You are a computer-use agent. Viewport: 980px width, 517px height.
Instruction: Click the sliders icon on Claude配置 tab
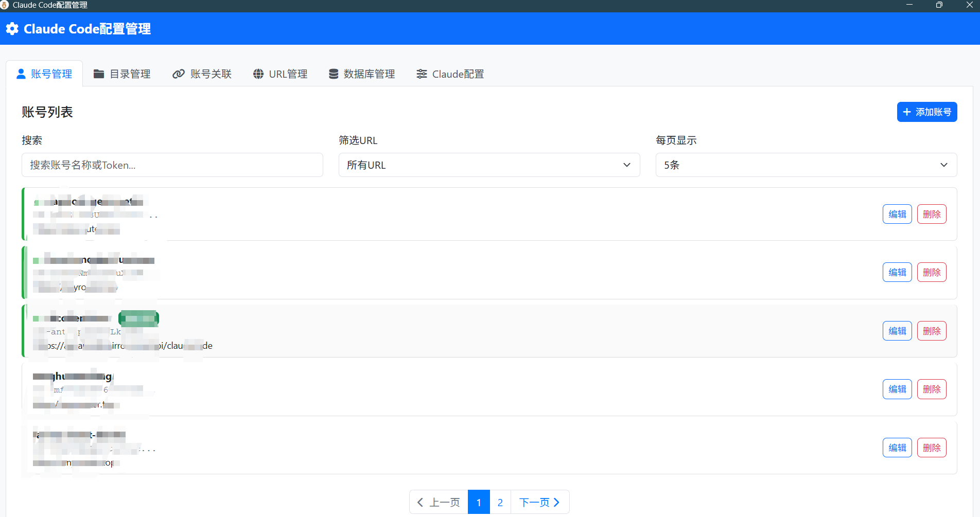click(422, 74)
